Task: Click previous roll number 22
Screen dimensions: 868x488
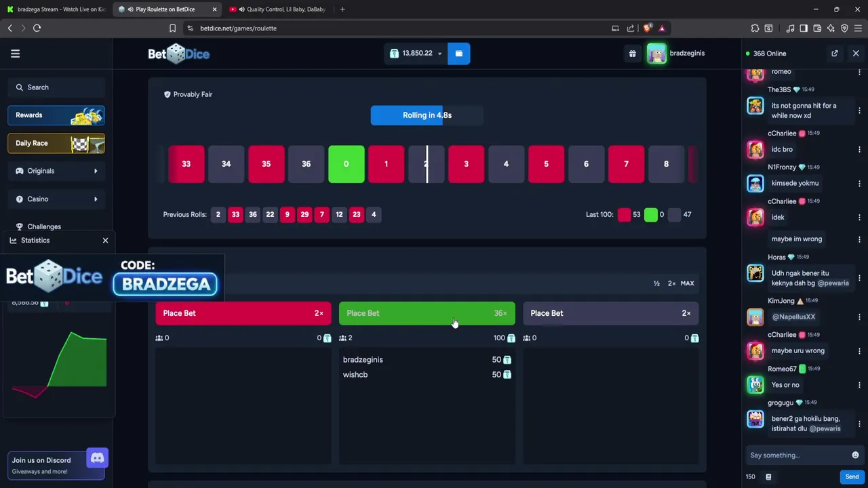Action: 270,215
